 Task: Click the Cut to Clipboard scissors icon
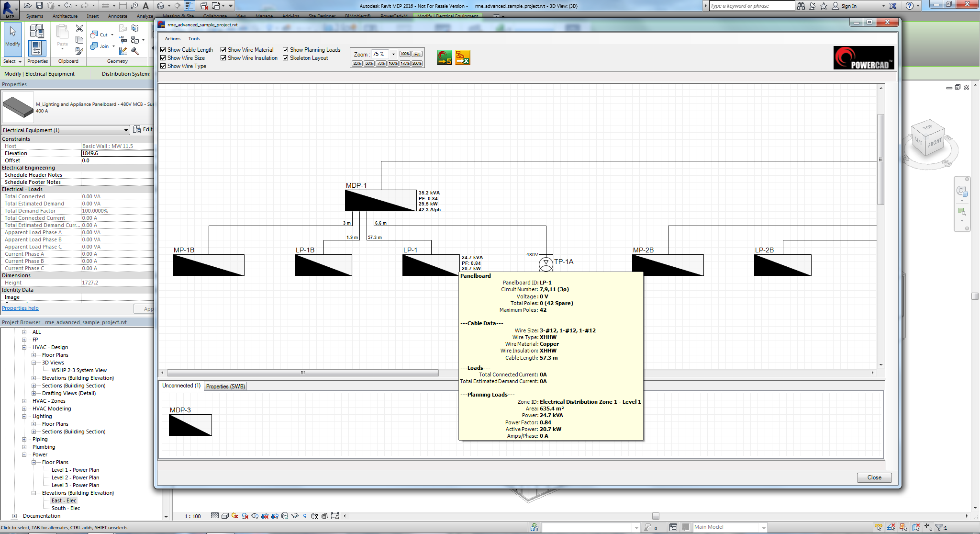click(x=79, y=28)
